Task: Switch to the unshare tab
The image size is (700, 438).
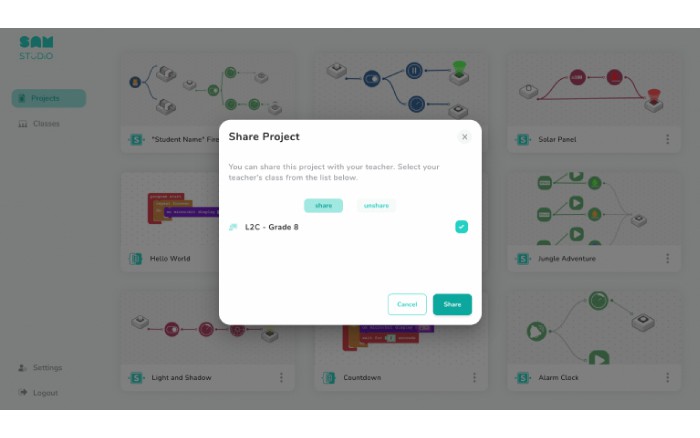Action: 376,205
